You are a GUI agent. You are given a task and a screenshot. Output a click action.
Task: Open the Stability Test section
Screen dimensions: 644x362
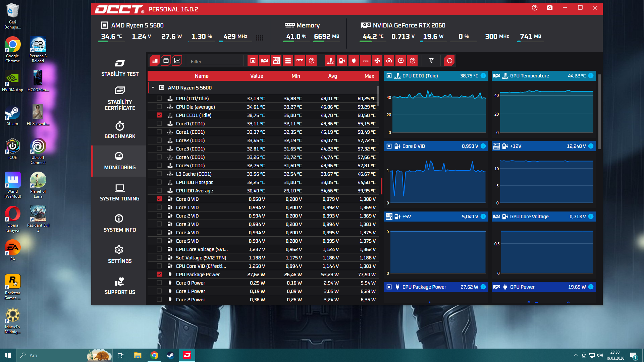[120, 68]
